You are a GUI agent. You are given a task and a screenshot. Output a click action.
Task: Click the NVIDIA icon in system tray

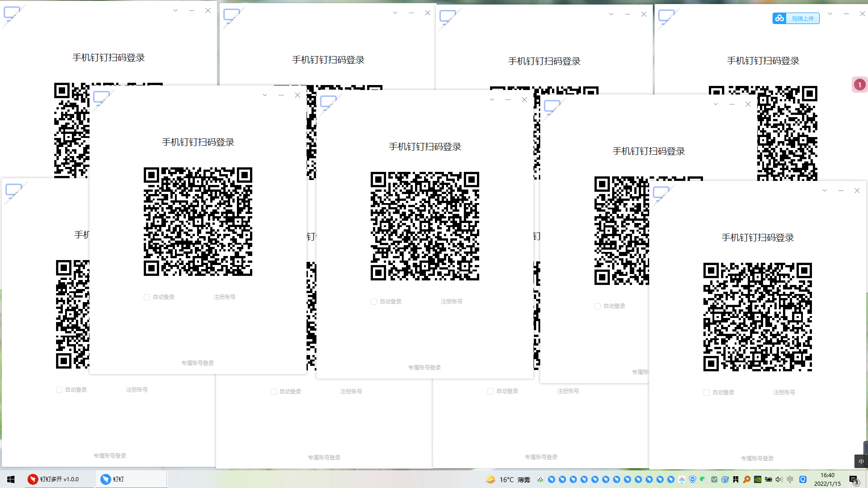(758, 479)
